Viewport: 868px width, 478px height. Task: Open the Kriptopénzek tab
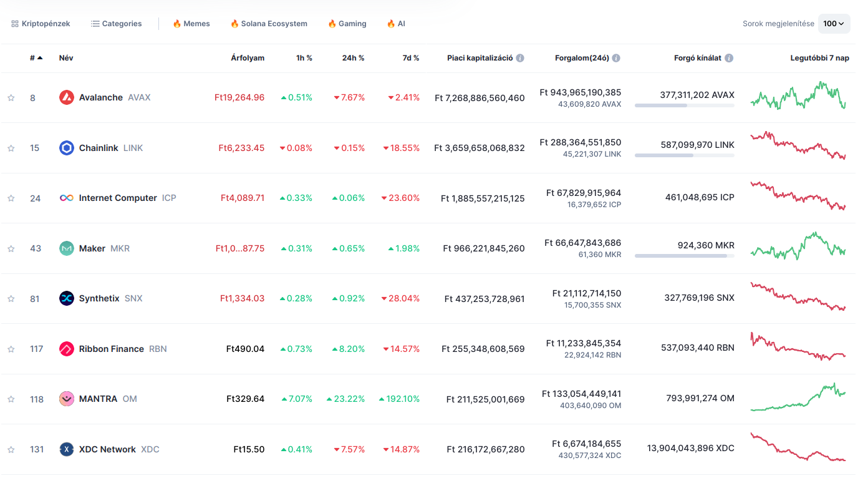click(x=41, y=24)
